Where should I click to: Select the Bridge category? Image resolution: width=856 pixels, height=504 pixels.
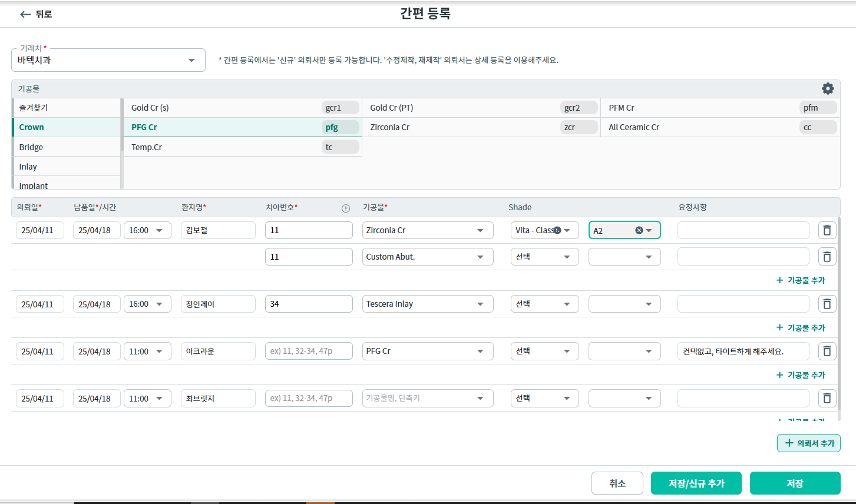click(66, 147)
